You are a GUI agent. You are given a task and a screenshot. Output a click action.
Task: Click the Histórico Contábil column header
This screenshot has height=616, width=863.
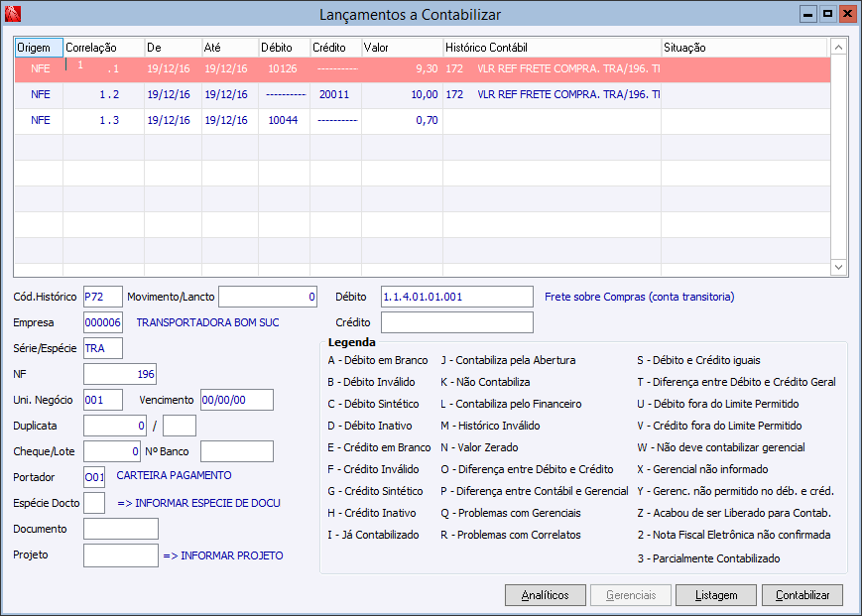tap(552, 48)
